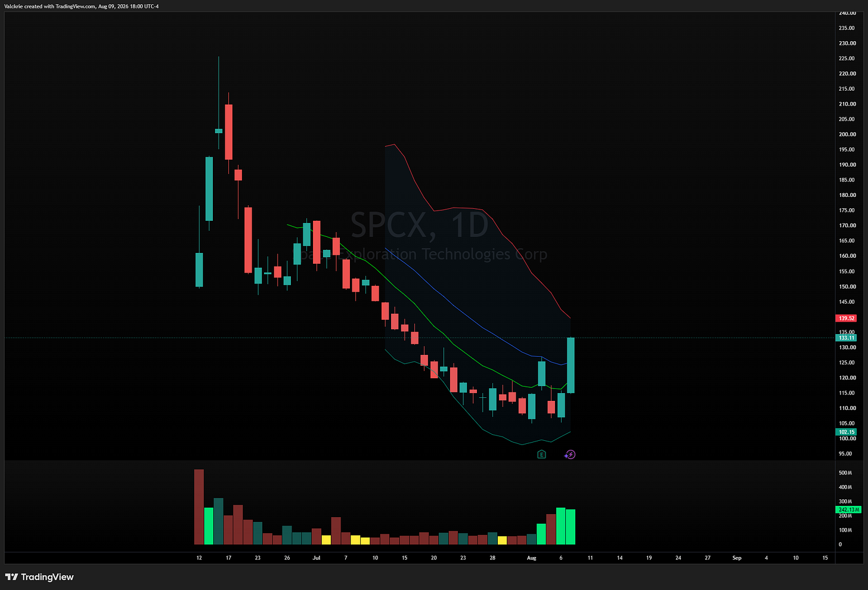Screen dimensions: 868x590
Task: Click the 500M mark on the volume scale
Action: 845,473
